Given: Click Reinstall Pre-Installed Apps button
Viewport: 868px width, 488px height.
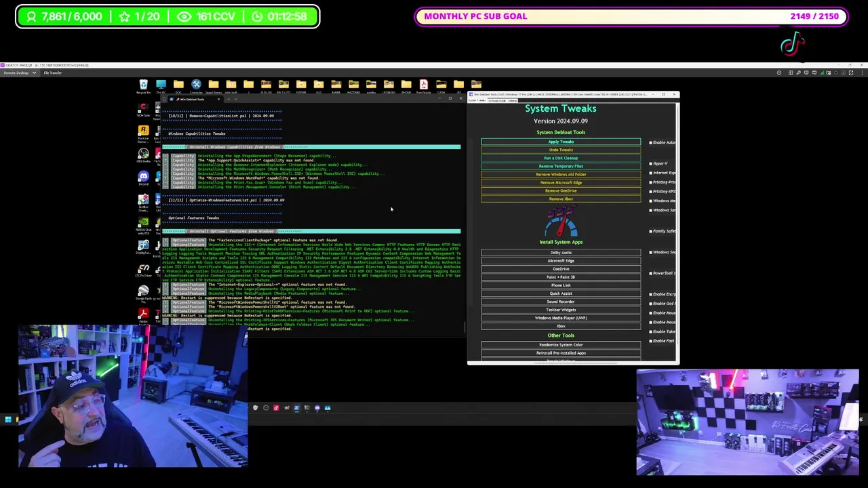Looking at the screenshot, I should click(561, 352).
